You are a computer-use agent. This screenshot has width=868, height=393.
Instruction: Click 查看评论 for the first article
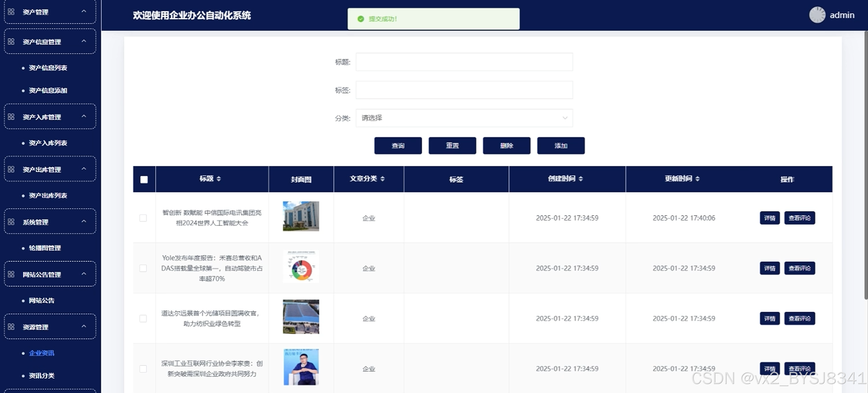click(799, 218)
